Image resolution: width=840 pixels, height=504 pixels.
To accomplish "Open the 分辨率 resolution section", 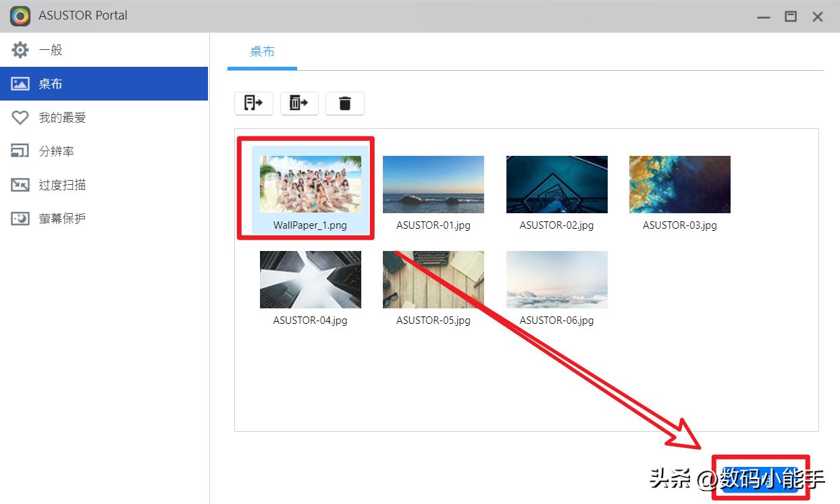I will tap(55, 151).
